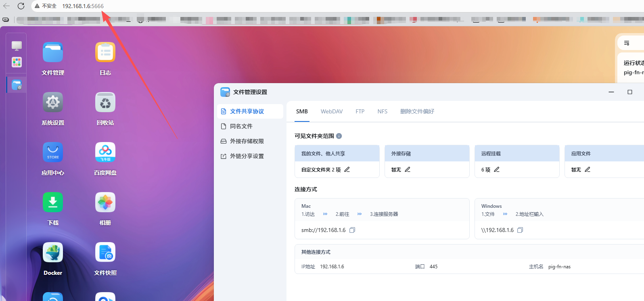
Task: Open the FTP tab
Action: tap(360, 111)
